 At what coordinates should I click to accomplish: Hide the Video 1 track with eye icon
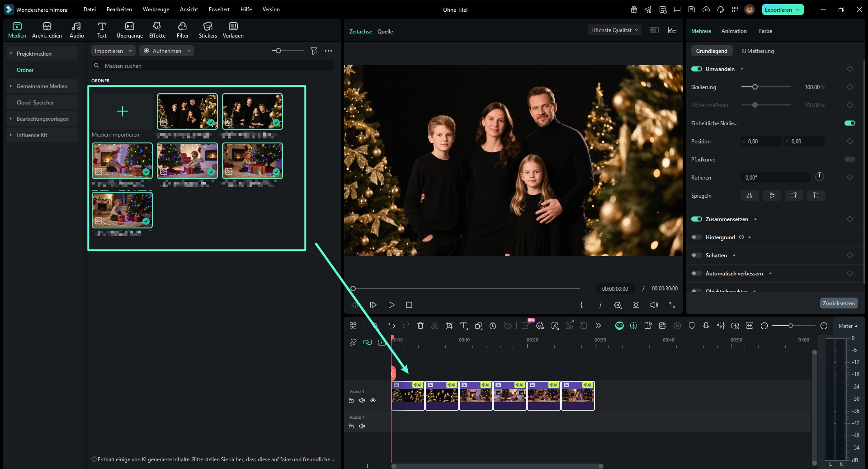click(373, 400)
